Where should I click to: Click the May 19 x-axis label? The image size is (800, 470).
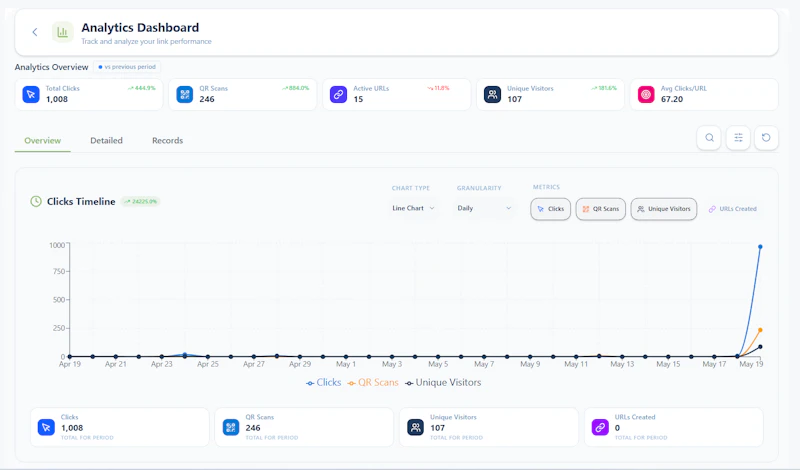pos(751,364)
